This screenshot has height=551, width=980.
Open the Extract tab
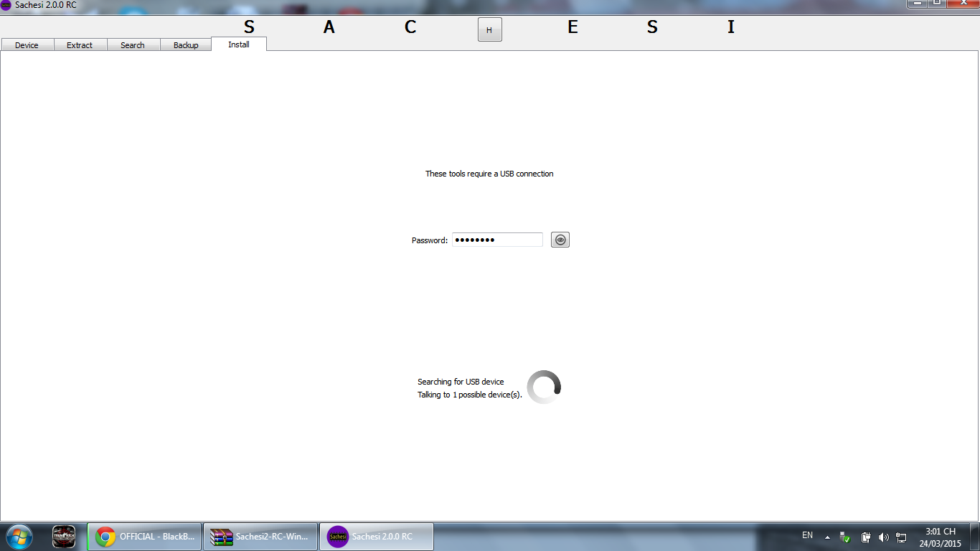click(80, 44)
